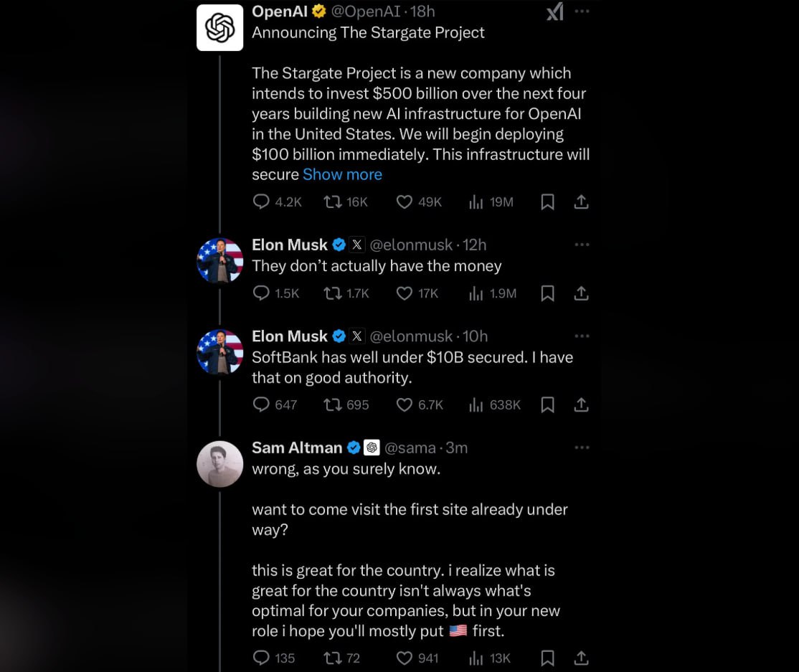This screenshot has height=672, width=799.
Task: Share Sam Altman's reply
Action: click(582, 658)
